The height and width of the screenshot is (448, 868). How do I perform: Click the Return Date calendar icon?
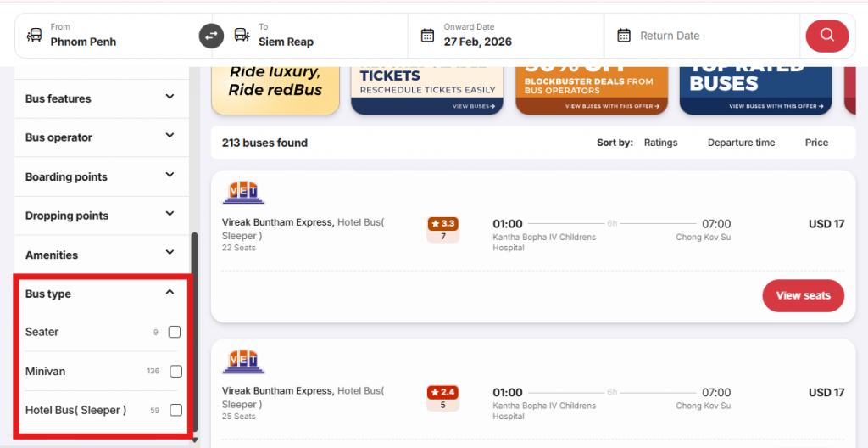click(624, 36)
